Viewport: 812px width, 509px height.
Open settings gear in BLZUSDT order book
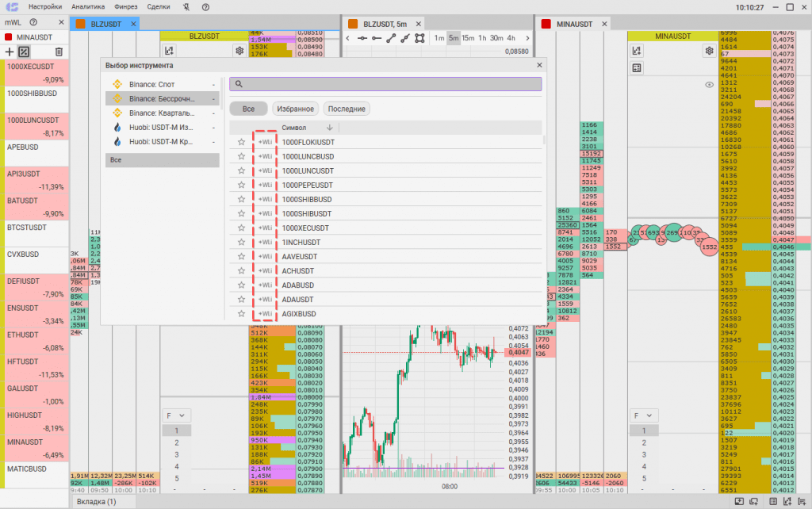coord(239,51)
